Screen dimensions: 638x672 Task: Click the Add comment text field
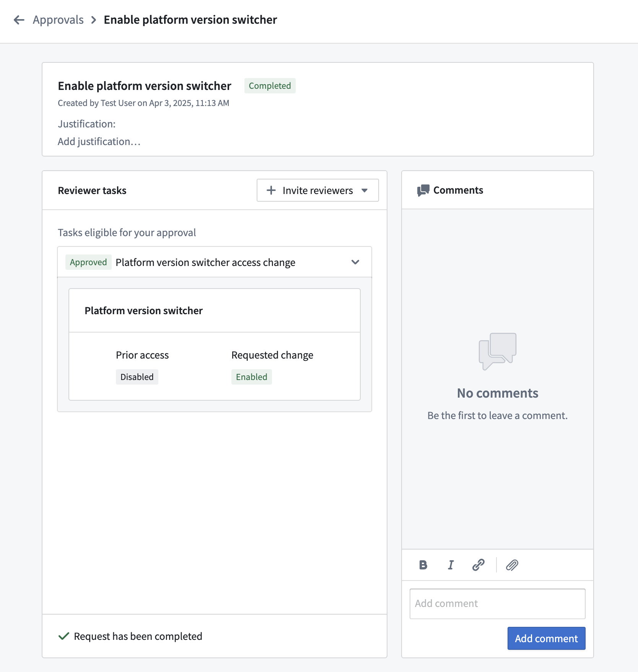[497, 603]
